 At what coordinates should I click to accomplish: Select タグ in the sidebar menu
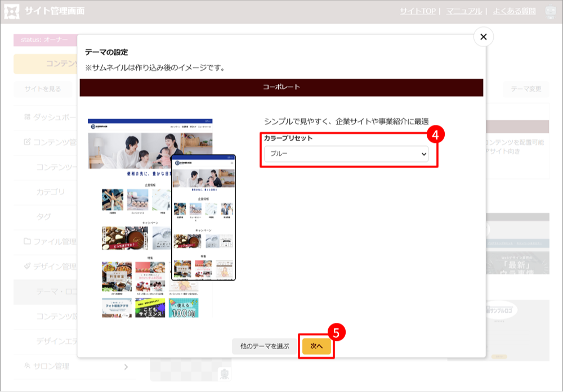click(43, 217)
